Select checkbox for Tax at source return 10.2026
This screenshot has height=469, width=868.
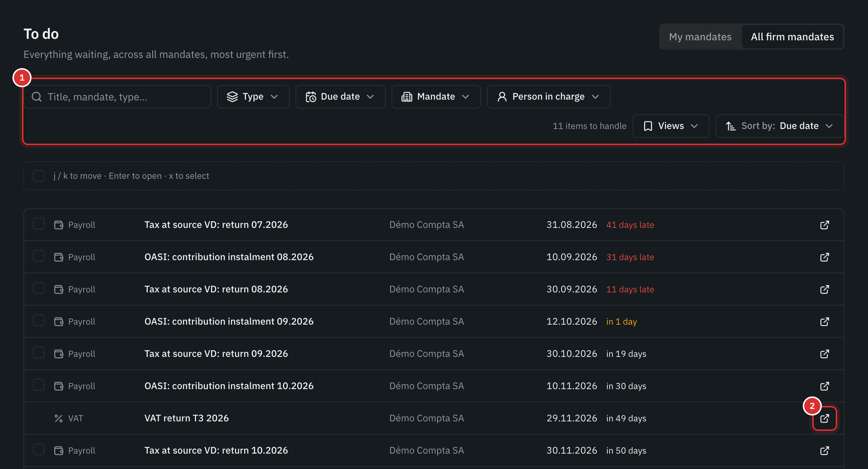pos(39,449)
